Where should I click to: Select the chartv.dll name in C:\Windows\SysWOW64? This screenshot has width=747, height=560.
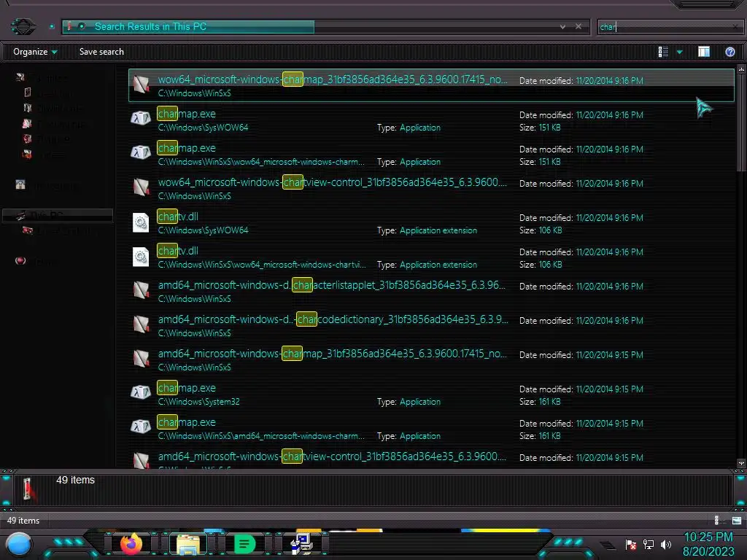pyautogui.click(x=178, y=217)
